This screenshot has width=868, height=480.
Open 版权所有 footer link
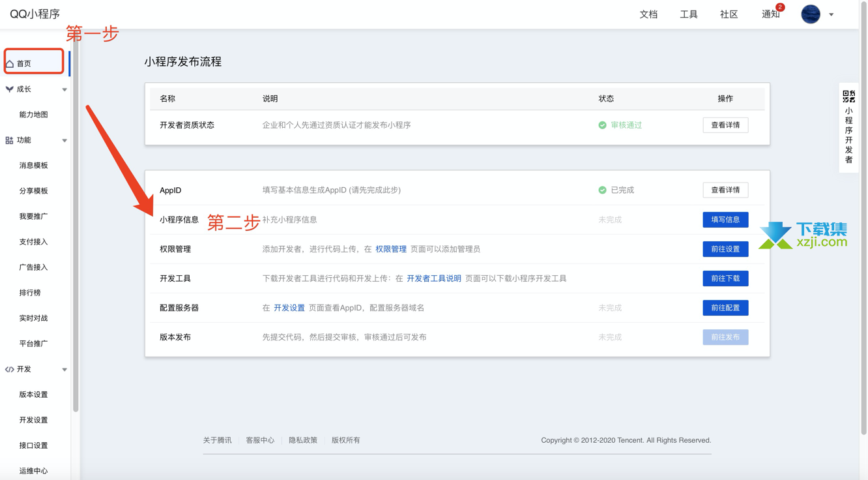(346, 440)
